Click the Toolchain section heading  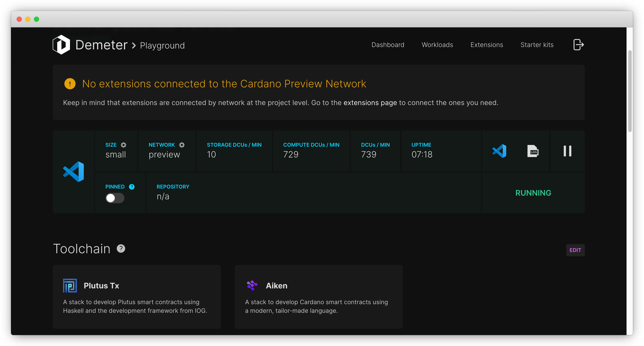click(82, 249)
